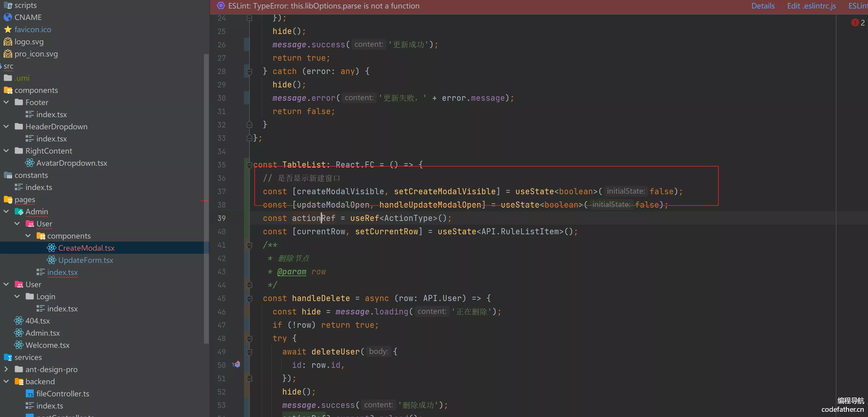Image resolution: width=868 pixels, height=417 pixels.
Task: Select the top-level components folder icon
Action: (8, 90)
